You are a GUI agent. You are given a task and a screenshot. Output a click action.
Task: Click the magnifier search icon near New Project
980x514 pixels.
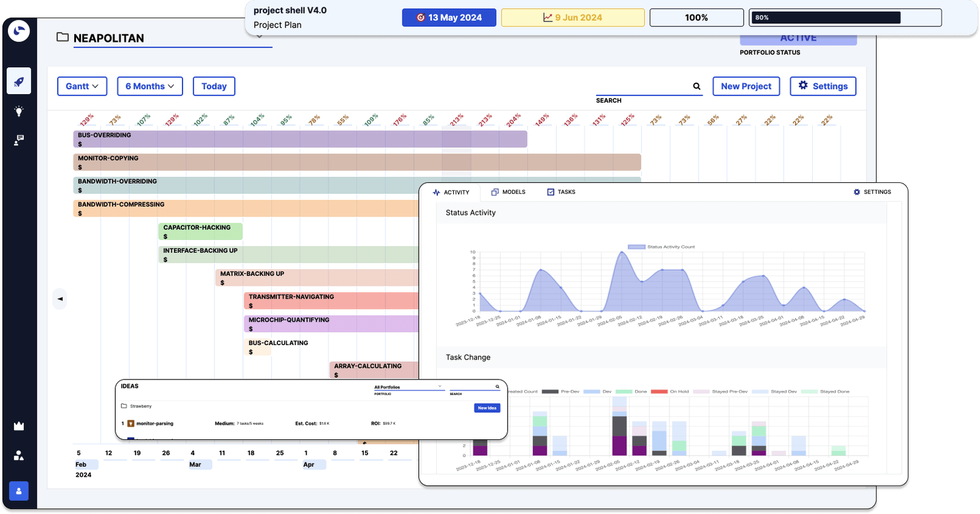[x=696, y=86]
